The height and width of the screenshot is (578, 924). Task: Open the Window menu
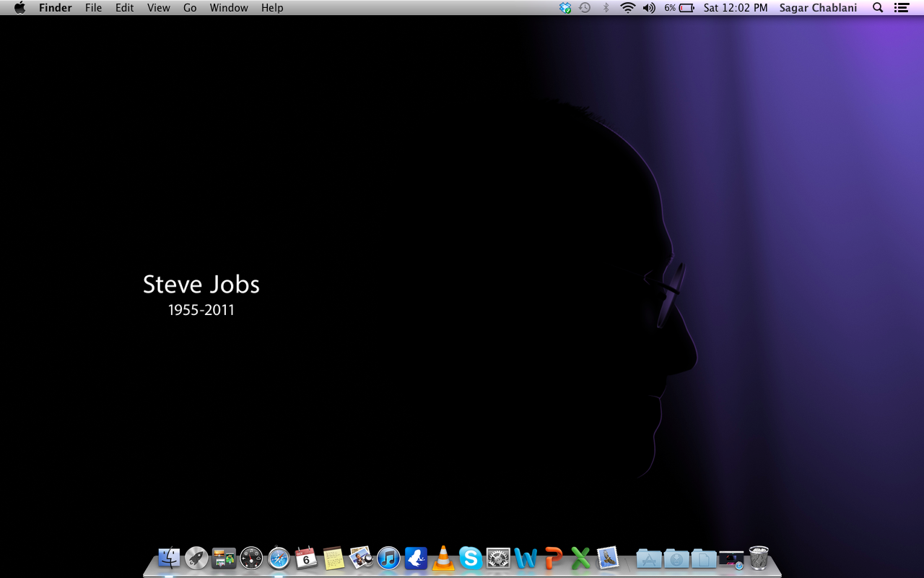tap(229, 8)
